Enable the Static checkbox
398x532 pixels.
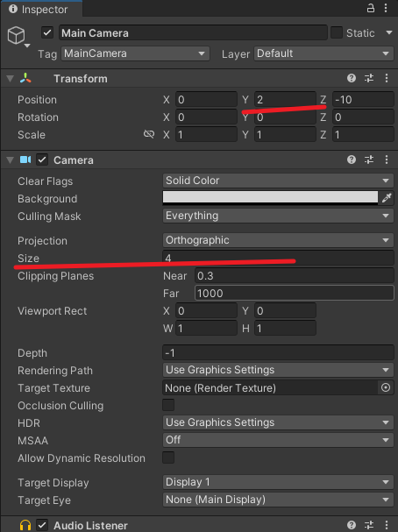click(337, 33)
